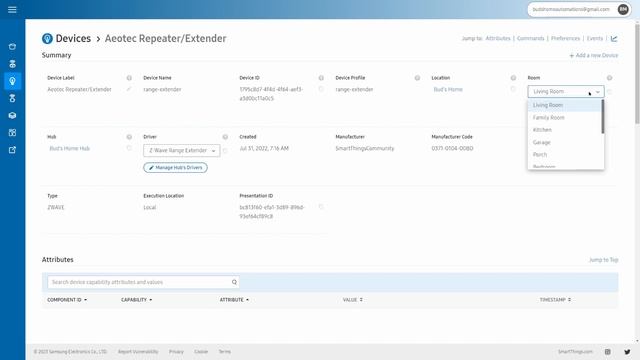Sort by COMPONENT ID column
This screenshot has height=360, width=640.
point(67,300)
